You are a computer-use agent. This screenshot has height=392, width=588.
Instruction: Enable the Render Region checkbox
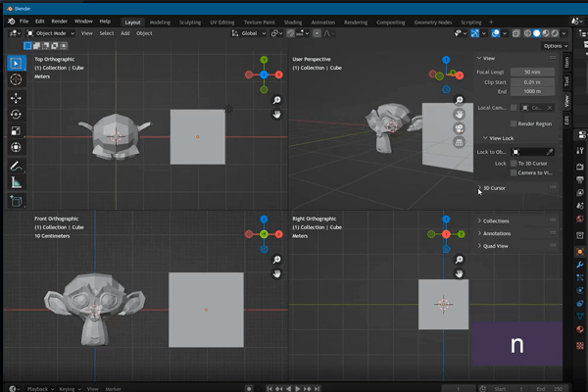[514, 123]
